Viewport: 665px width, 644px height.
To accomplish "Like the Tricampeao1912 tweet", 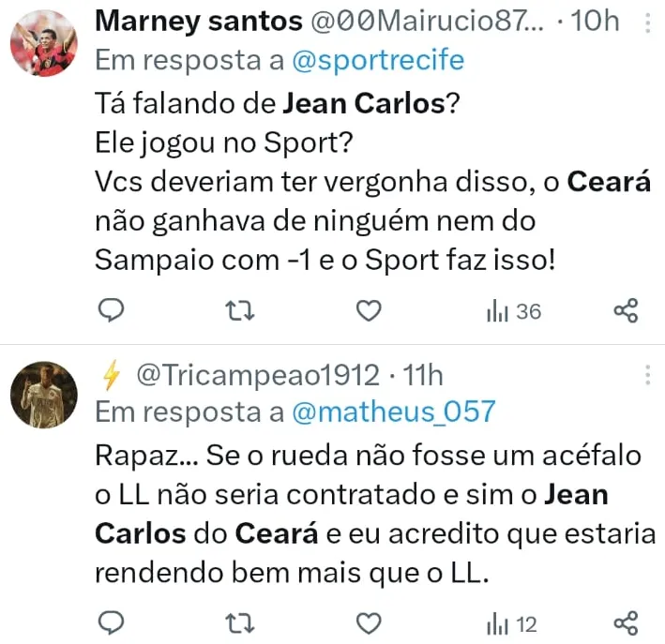I will tap(371, 622).
